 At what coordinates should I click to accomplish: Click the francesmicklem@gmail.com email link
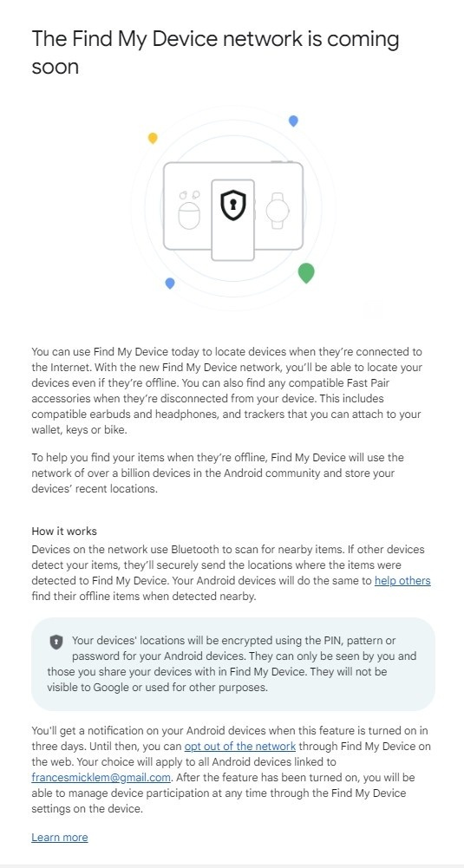click(101, 777)
